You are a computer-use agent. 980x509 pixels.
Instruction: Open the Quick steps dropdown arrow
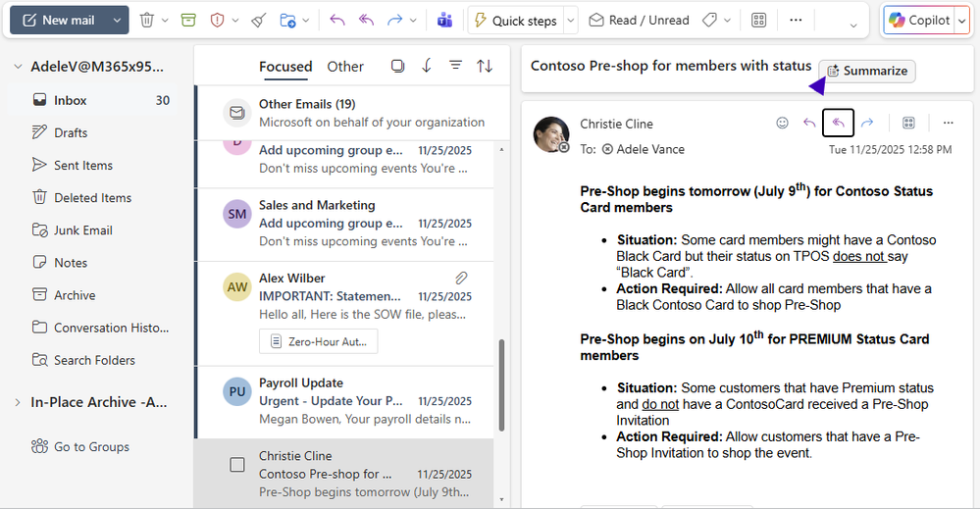click(x=571, y=21)
